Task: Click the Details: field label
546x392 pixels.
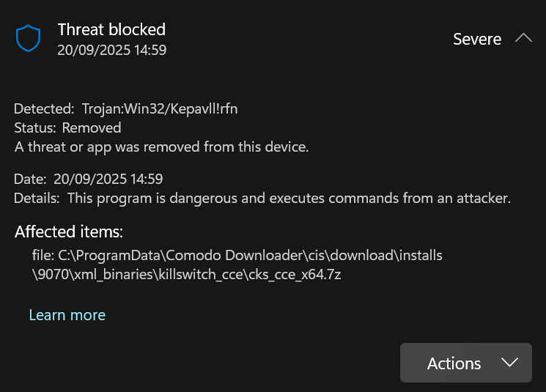Action: tap(38, 198)
